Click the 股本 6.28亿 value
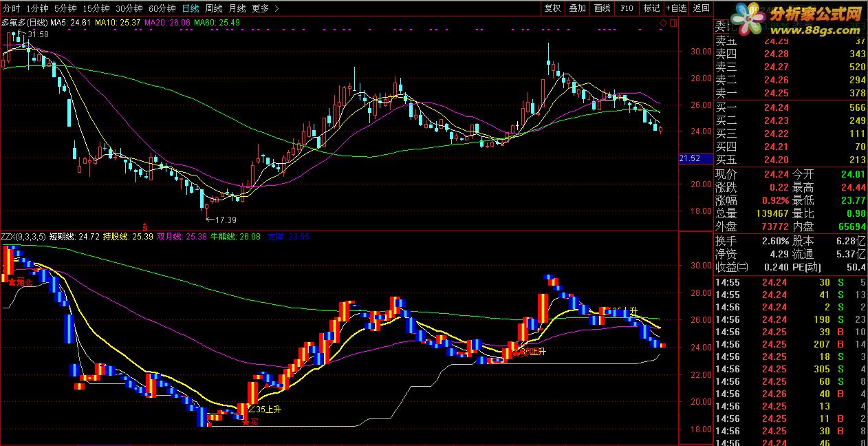 click(x=851, y=241)
